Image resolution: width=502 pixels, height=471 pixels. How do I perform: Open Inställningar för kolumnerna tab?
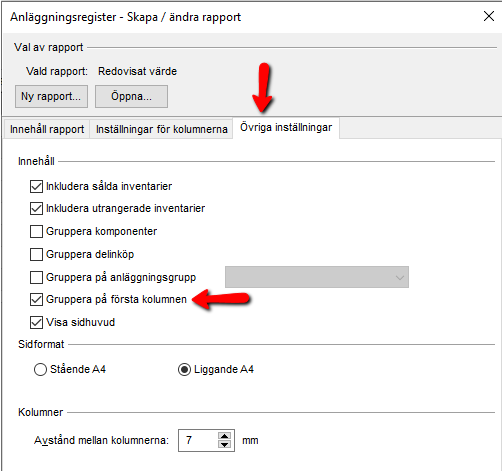point(161,129)
